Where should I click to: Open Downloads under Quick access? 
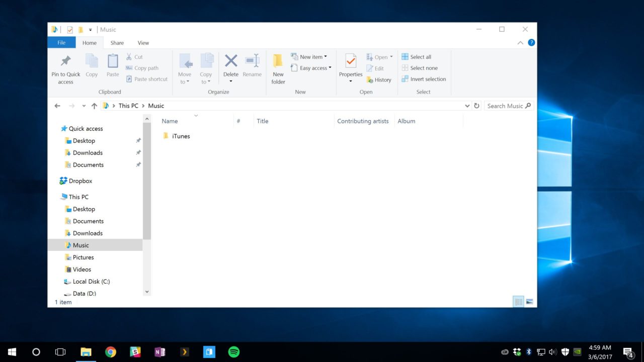88,153
